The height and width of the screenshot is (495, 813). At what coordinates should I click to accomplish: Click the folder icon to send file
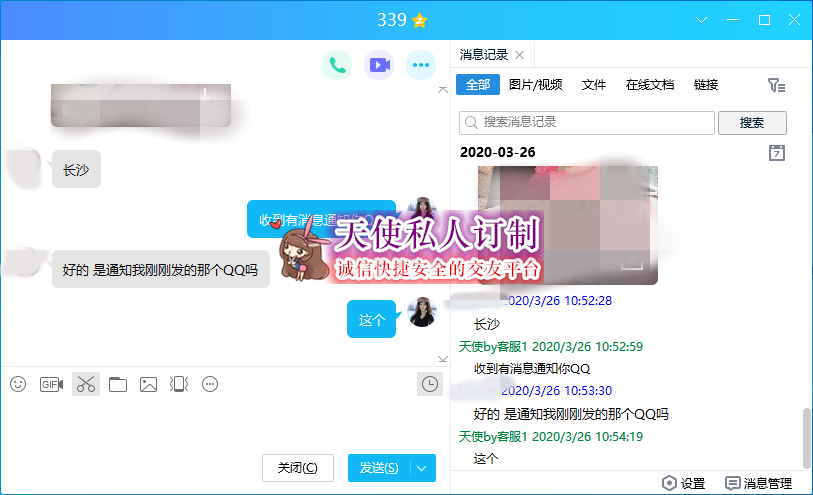click(118, 384)
